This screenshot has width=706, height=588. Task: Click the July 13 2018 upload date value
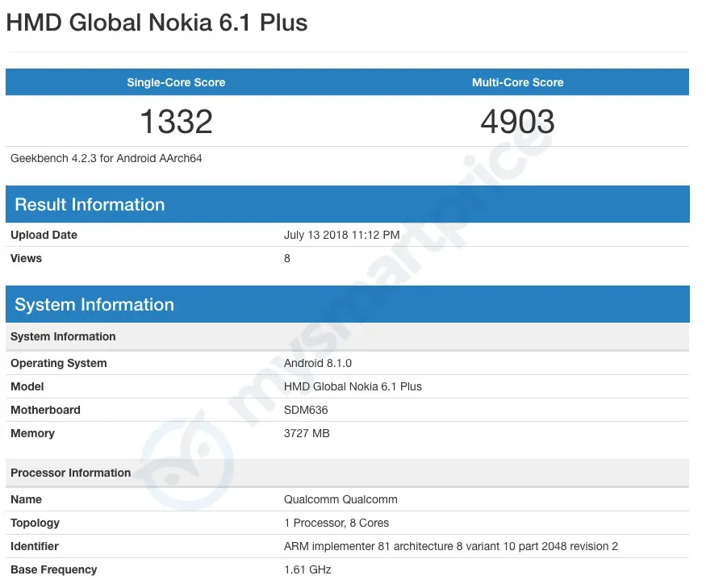coord(341,235)
